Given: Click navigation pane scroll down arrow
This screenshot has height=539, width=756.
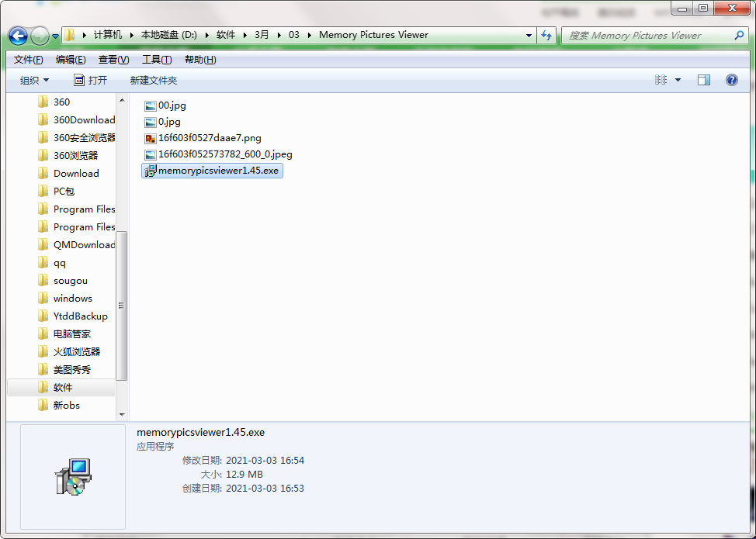Looking at the screenshot, I should (x=122, y=414).
